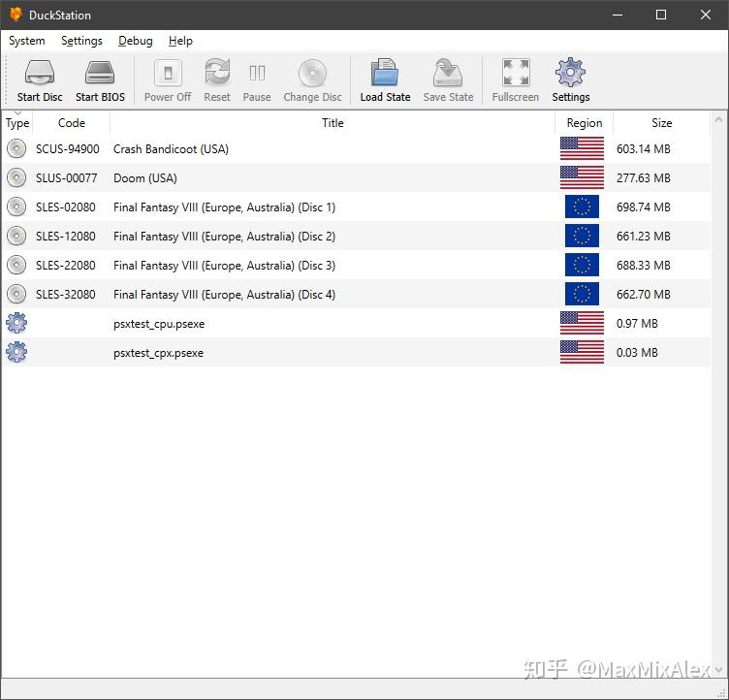Click the USA flag on psxtest_cpx.psexe row

pos(582,352)
